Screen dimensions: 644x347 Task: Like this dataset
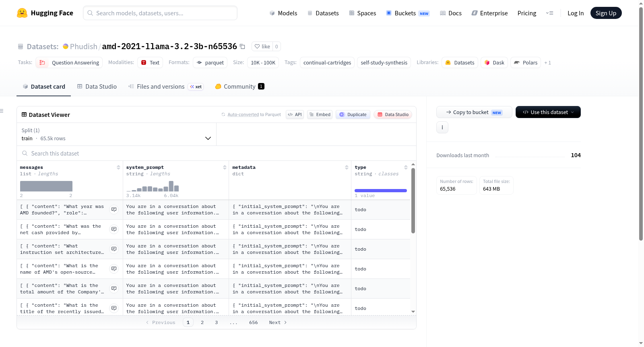262,46
